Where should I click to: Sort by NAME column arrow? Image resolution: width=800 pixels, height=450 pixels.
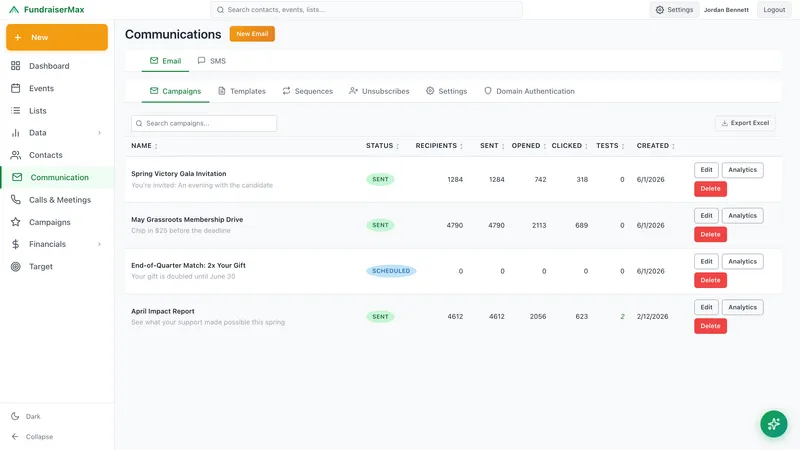coord(156,146)
